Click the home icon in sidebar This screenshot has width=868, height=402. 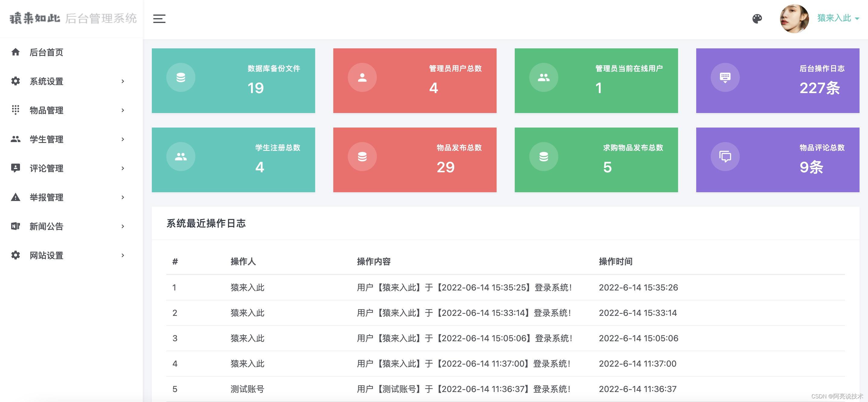(15, 52)
